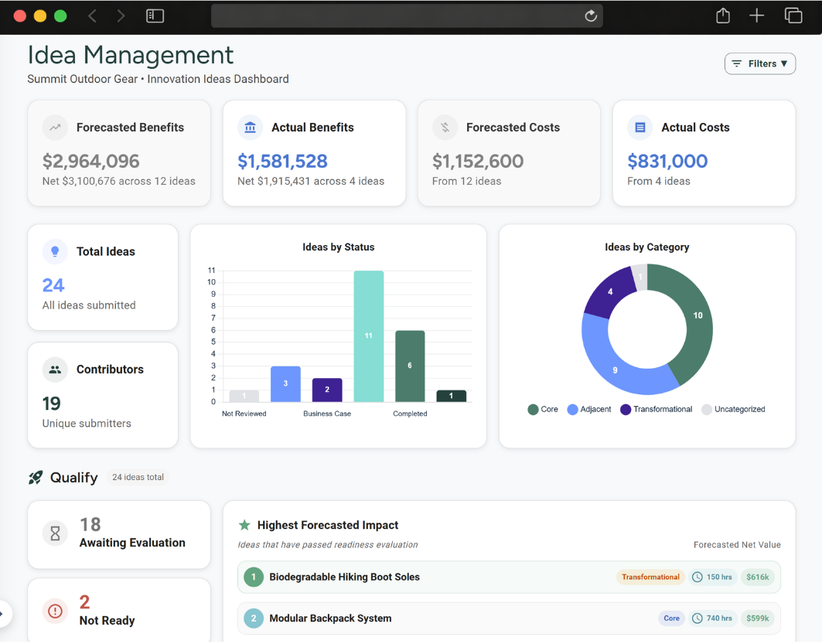The image size is (822, 644).
Task: Select the 2 Not Ready card
Action: click(x=119, y=611)
